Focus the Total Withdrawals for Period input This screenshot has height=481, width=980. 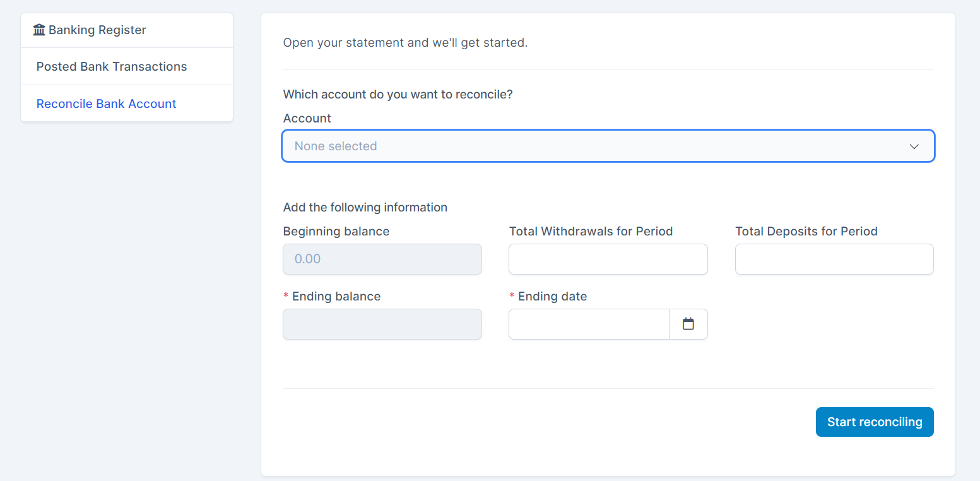pos(608,259)
